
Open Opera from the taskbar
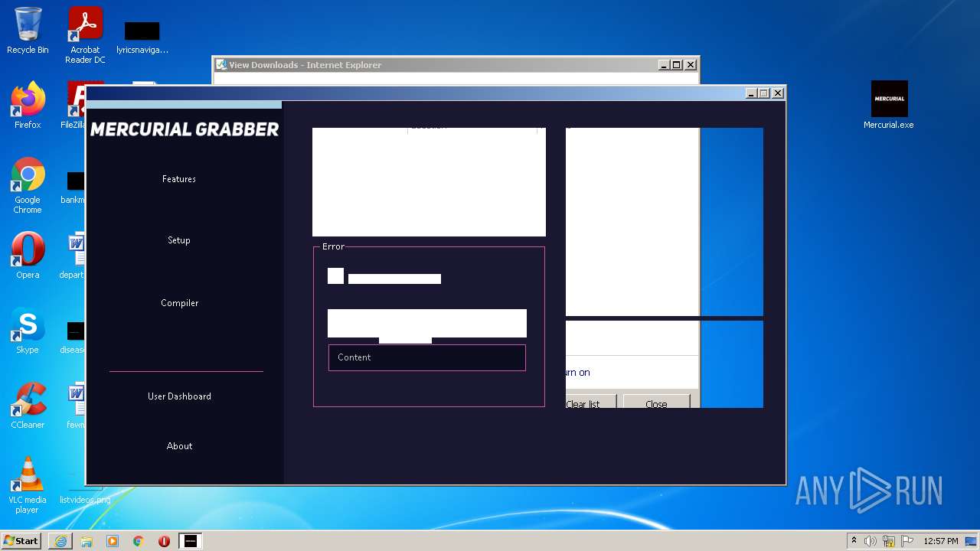[x=165, y=541]
